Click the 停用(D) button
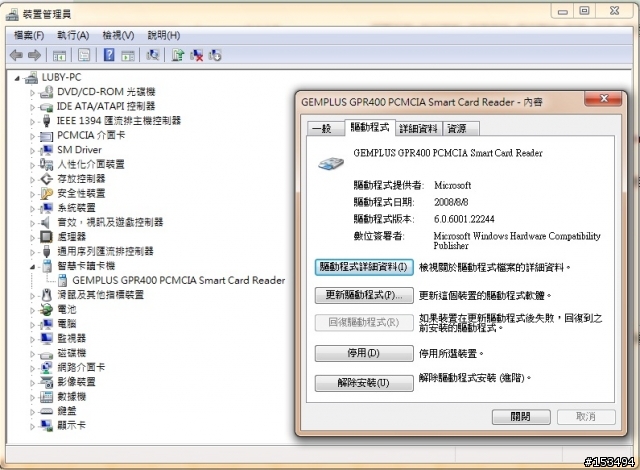Screen dimensions: 640x470 click(364, 353)
